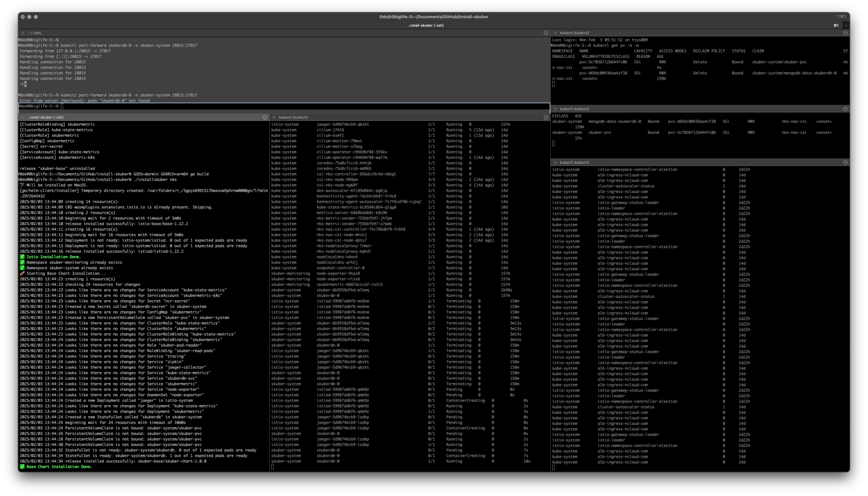This screenshot has height=496, width=868.
Task: Open pane menu of kubectl pods list pane
Action: tap(546, 117)
